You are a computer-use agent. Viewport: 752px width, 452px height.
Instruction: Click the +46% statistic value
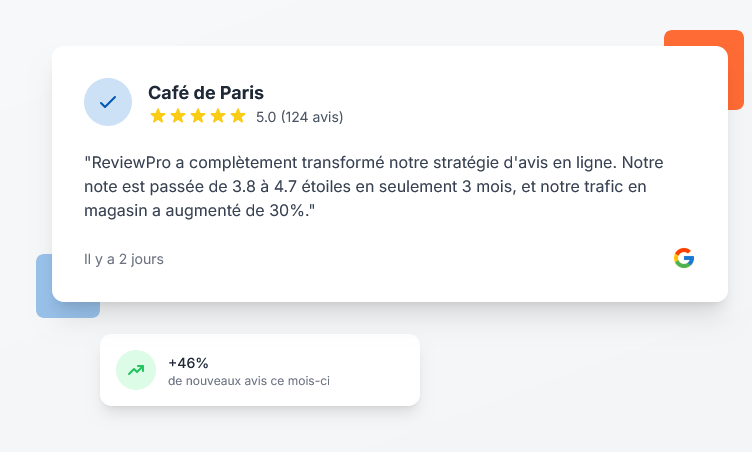point(188,363)
